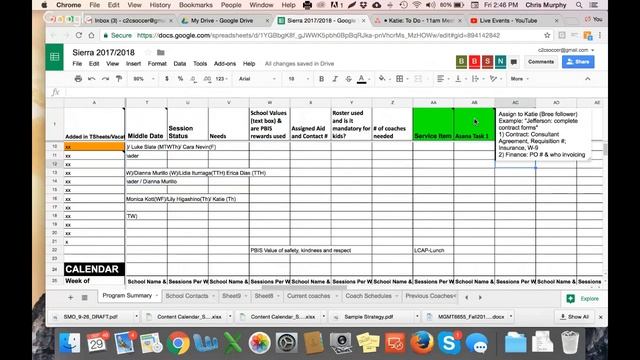The image size is (640, 360).
Task: Select the Service Item header cell
Action: coord(433,124)
